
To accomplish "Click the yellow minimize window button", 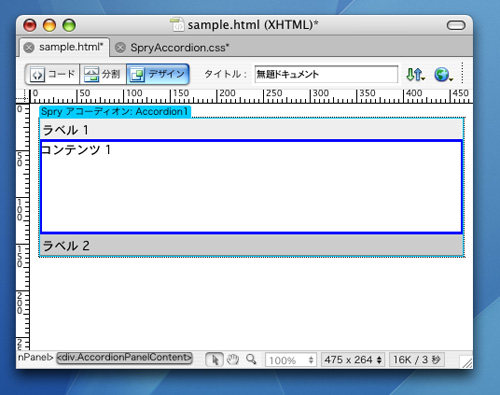I will pos(49,25).
